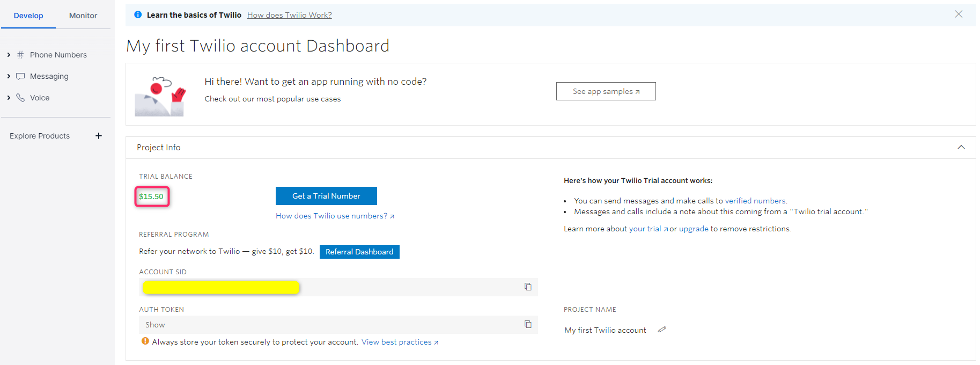Expand the Messaging section chevron
The image size is (980, 365).
[x=9, y=76]
